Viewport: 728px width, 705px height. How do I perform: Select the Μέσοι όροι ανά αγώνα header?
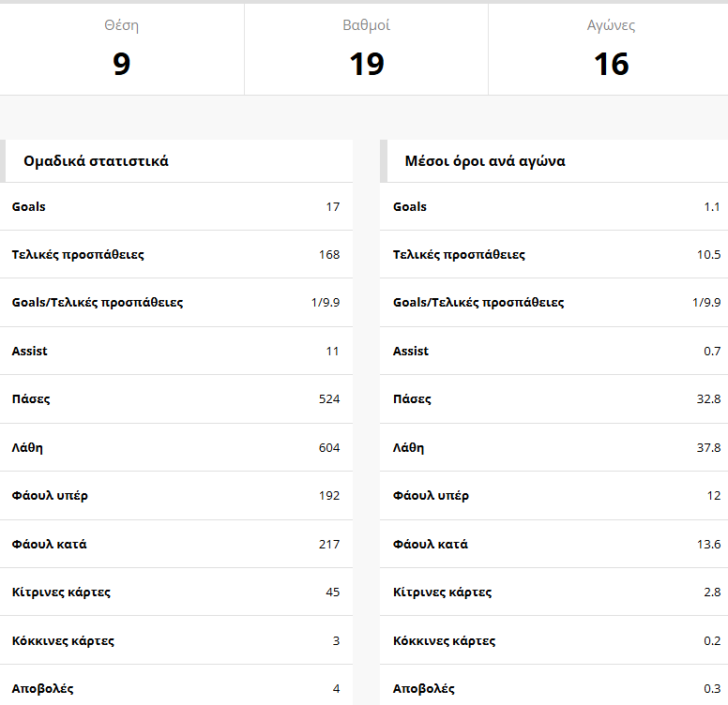coord(484,161)
